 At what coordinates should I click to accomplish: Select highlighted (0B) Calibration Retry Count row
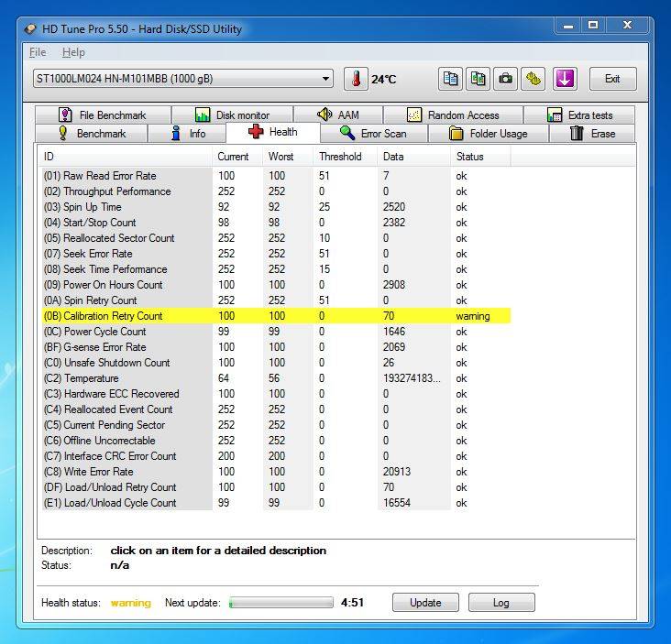[x=276, y=316]
